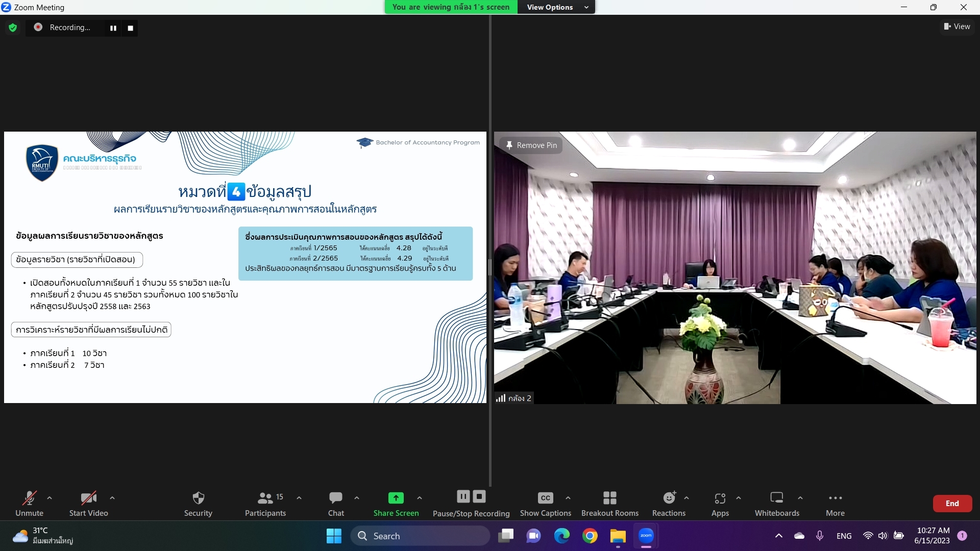This screenshot has height=551, width=980.
Task: Open the View Options dropdown
Action: [x=557, y=7]
